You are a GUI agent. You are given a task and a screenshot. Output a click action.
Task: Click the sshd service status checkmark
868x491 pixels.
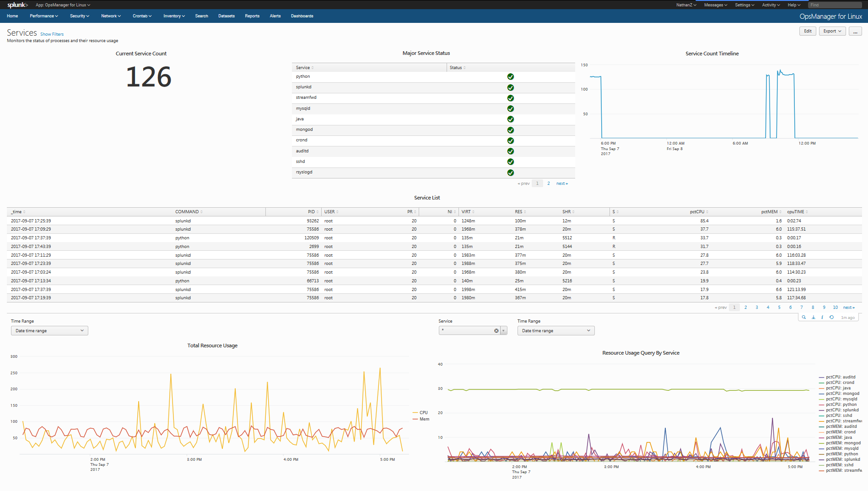point(511,162)
